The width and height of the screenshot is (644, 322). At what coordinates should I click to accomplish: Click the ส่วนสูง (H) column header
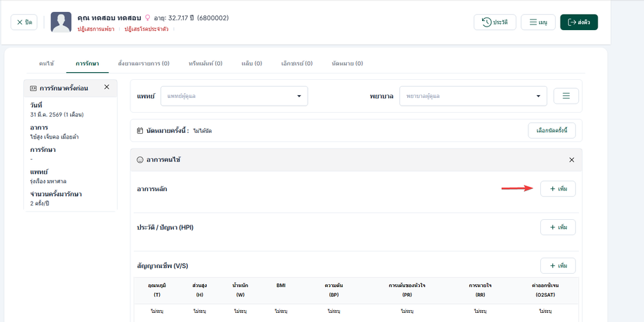click(x=199, y=290)
